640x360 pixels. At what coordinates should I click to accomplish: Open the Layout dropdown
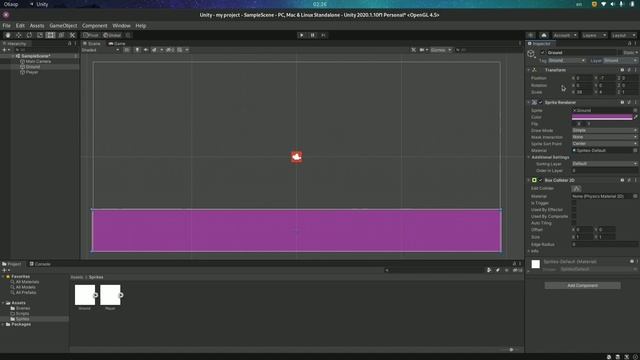[624, 35]
